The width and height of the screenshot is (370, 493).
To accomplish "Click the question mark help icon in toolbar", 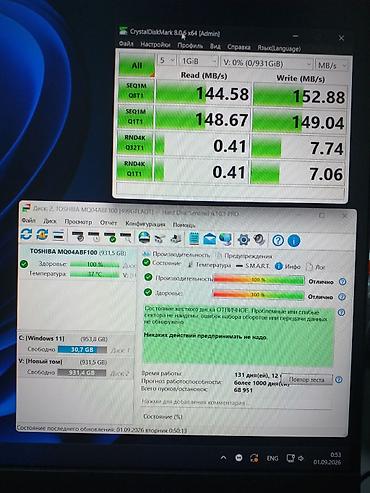I will (x=278, y=240).
